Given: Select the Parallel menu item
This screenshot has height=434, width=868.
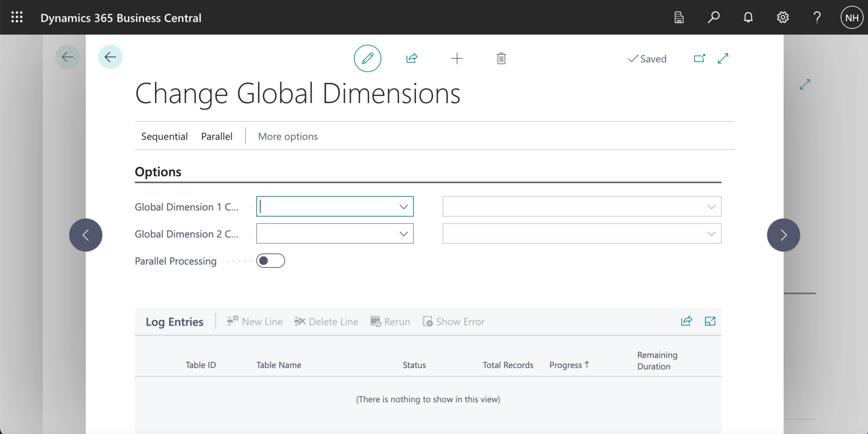Looking at the screenshot, I should tap(217, 136).
